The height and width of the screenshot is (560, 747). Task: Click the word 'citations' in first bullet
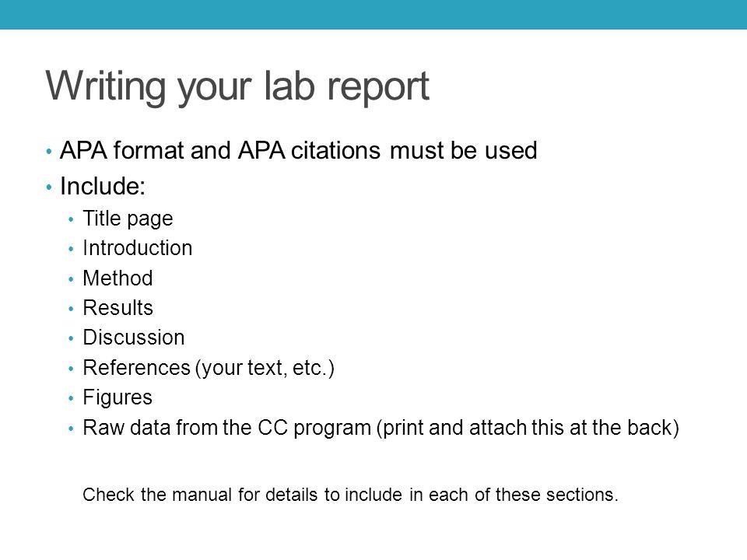[x=335, y=150]
